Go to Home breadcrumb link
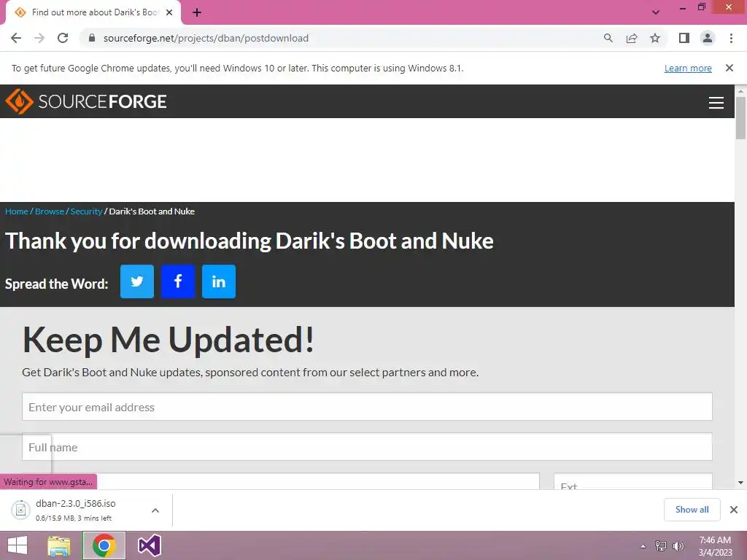 (17, 211)
